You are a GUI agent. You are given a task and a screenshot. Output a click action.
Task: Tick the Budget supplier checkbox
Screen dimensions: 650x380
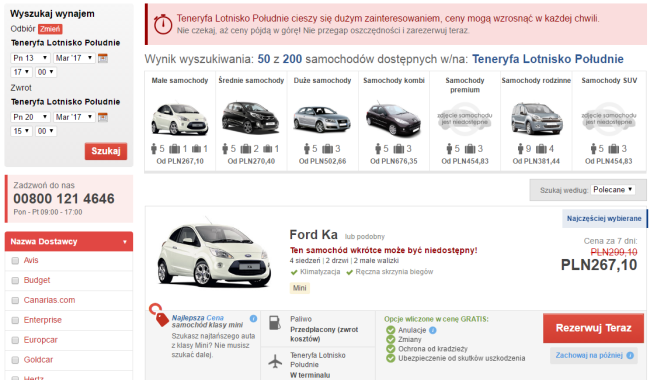click(x=15, y=281)
